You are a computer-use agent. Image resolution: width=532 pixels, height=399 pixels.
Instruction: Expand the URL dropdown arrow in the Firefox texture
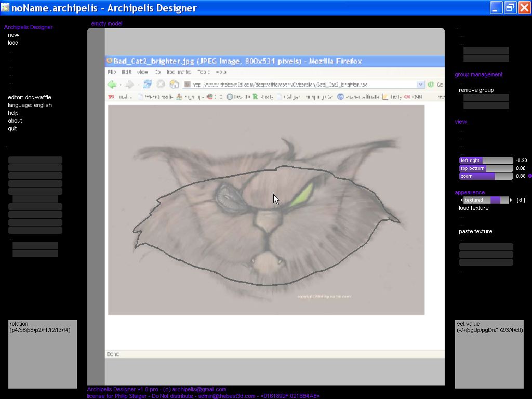click(420, 84)
